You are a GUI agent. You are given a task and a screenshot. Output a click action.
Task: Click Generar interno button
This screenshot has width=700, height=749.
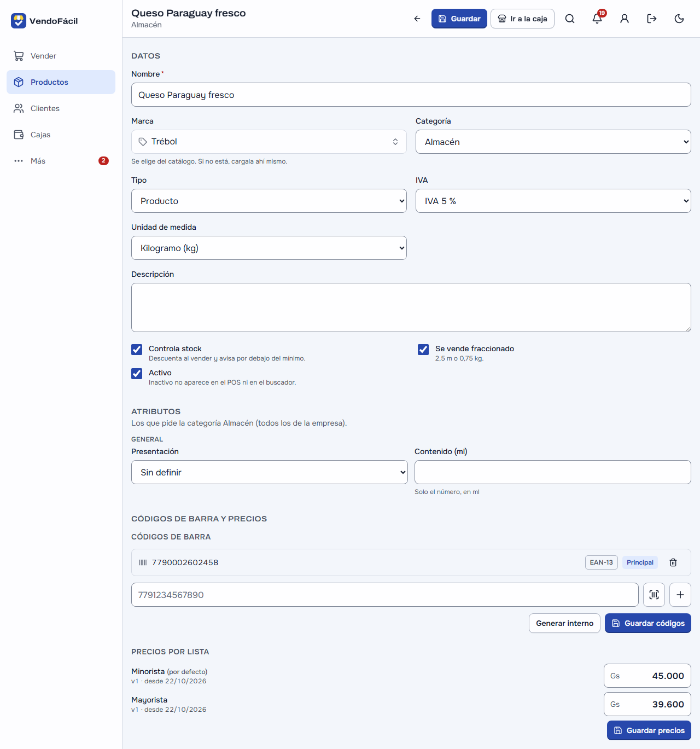click(564, 623)
